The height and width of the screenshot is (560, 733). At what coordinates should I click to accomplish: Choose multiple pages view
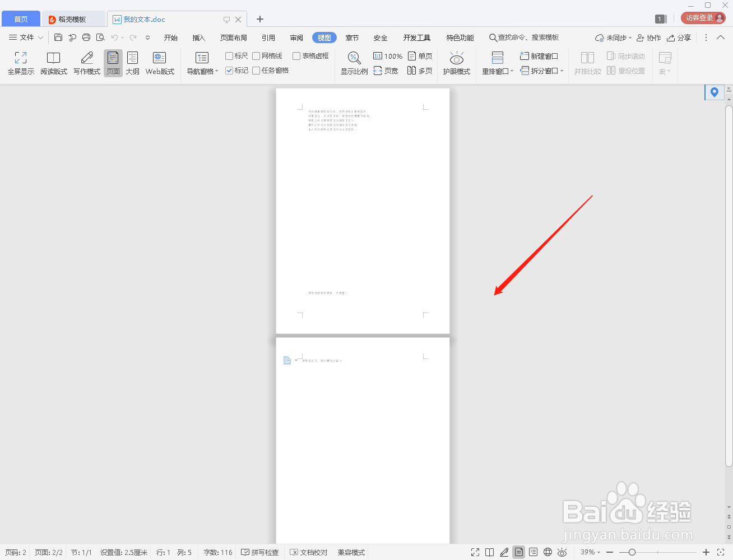(420, 71)
